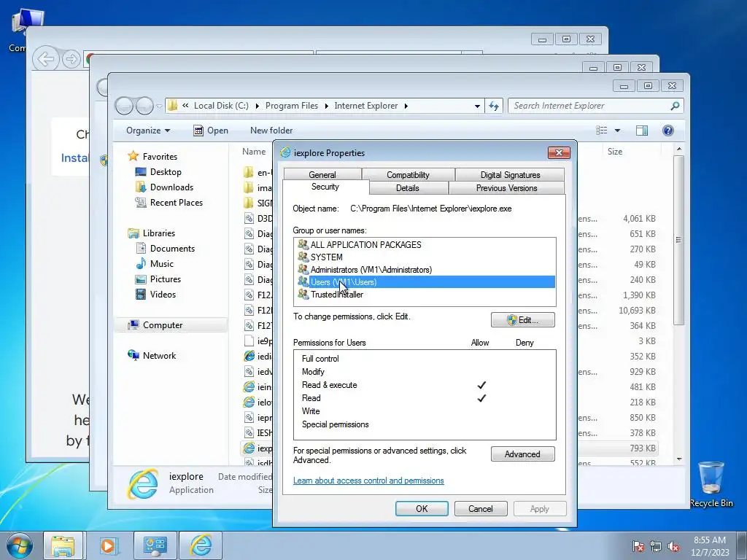Follow access control and permissions link
The width and height of the screenshot is (747, 560).
(368, 481)
